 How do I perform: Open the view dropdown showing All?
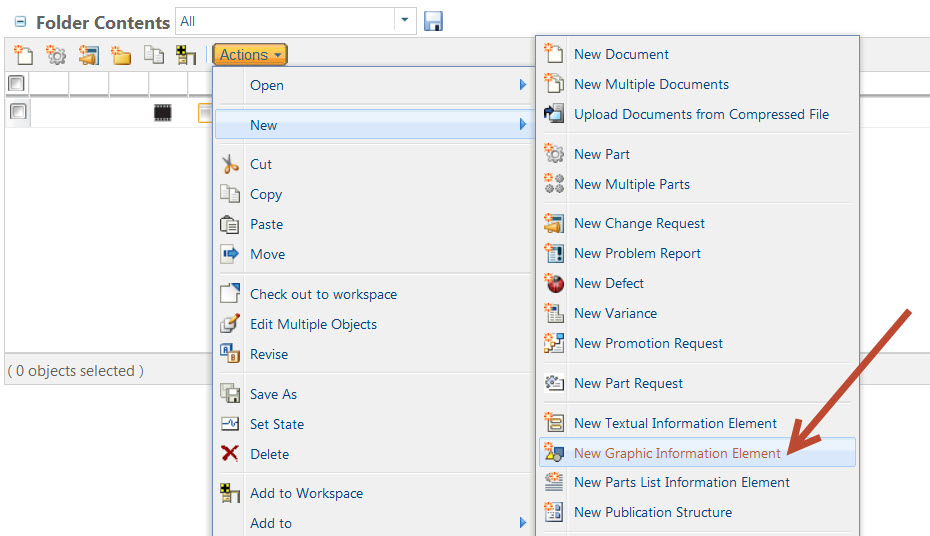[405, 21]
